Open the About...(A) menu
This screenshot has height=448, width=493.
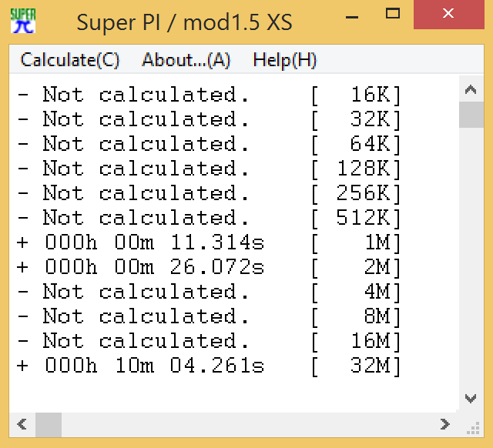pyautogui.click(x=186, y=60)
